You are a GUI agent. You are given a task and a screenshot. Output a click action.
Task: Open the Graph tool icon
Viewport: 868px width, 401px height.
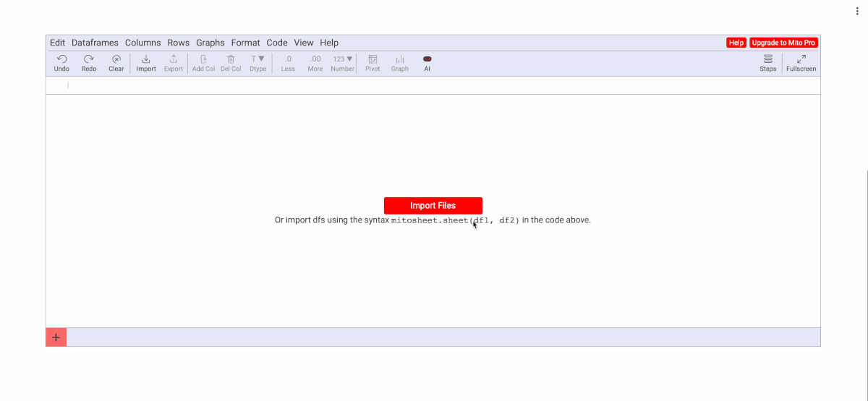tap(400, 63)
